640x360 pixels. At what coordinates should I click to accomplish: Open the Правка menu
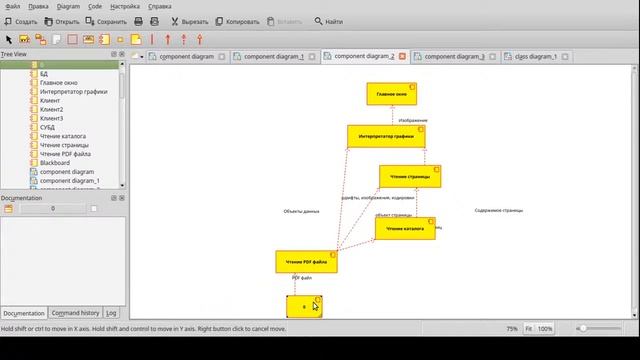[38, 7]
